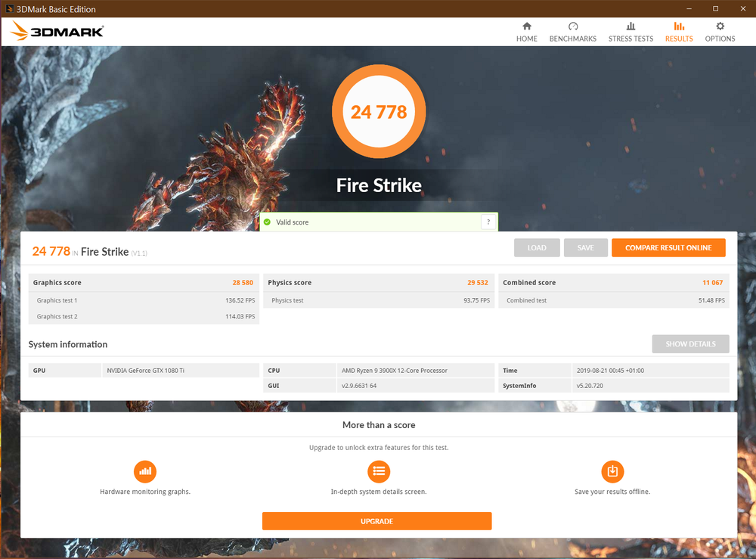Image resolution: width=756 pixels, height=559 pixels.
Task: Click the 3DMark title bar app icon
Action: pyautogui.click(x=9, y=8)
